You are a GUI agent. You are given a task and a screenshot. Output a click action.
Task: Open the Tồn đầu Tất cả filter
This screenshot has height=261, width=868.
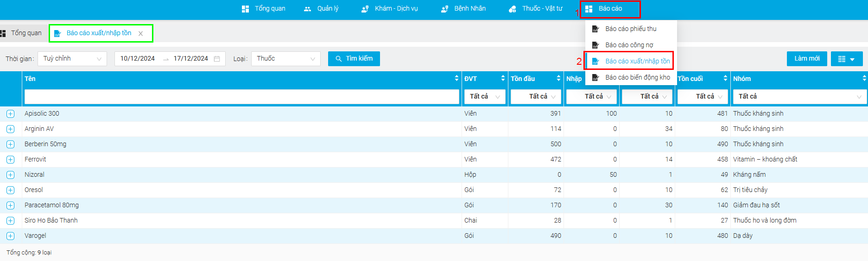point(536,97)
